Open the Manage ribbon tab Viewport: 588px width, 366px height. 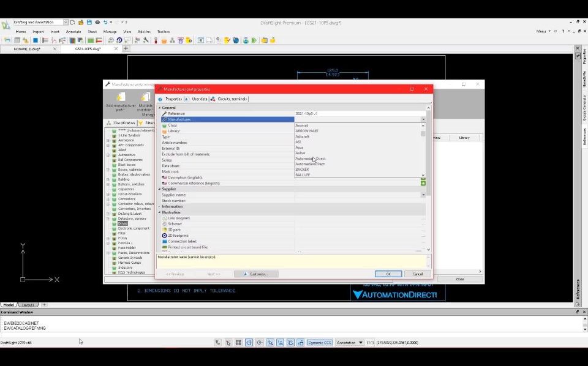click(x=110, y=32)
